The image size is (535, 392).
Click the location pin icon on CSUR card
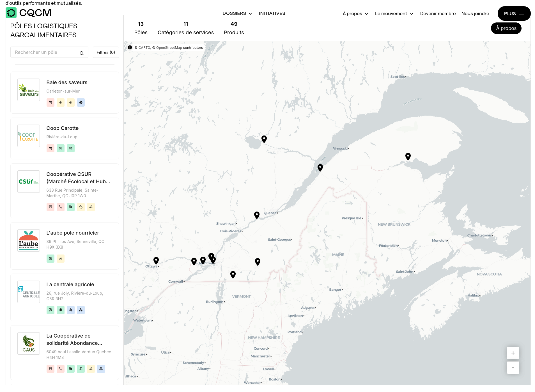tap(81, 207)
